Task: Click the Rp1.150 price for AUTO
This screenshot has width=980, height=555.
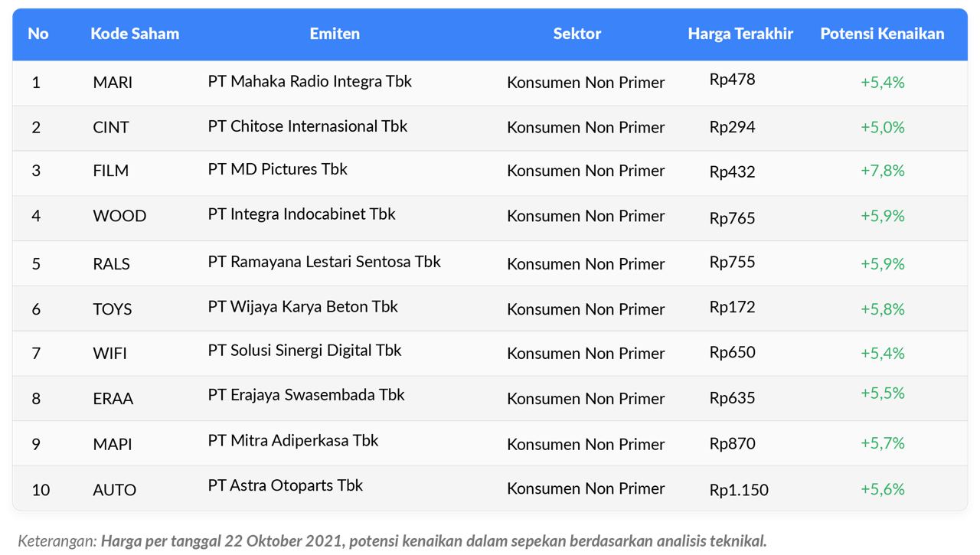Action: [x=739, y=490]
